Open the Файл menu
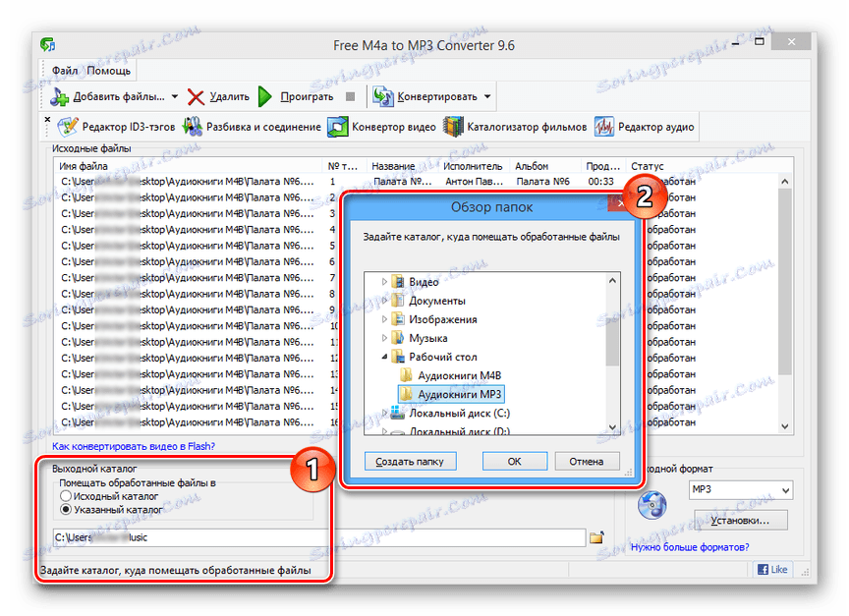Image resolution: width=849 pixels, height=616 pixels. click(65, 71)
